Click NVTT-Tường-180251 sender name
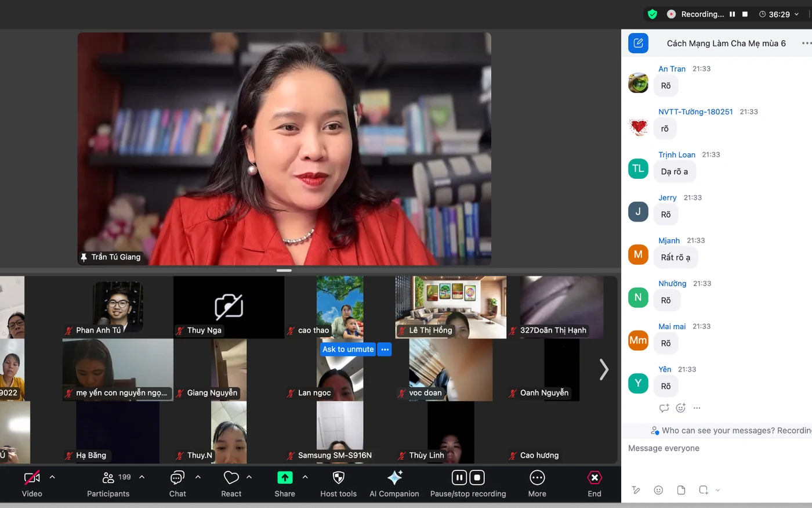 (695, 111)
